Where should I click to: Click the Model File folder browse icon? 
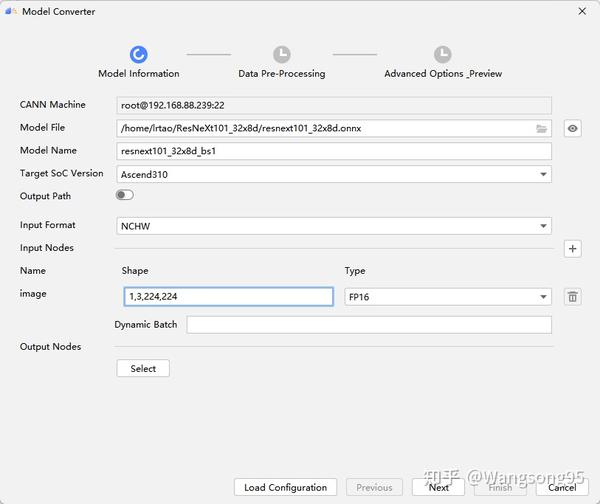click(541, 129)
